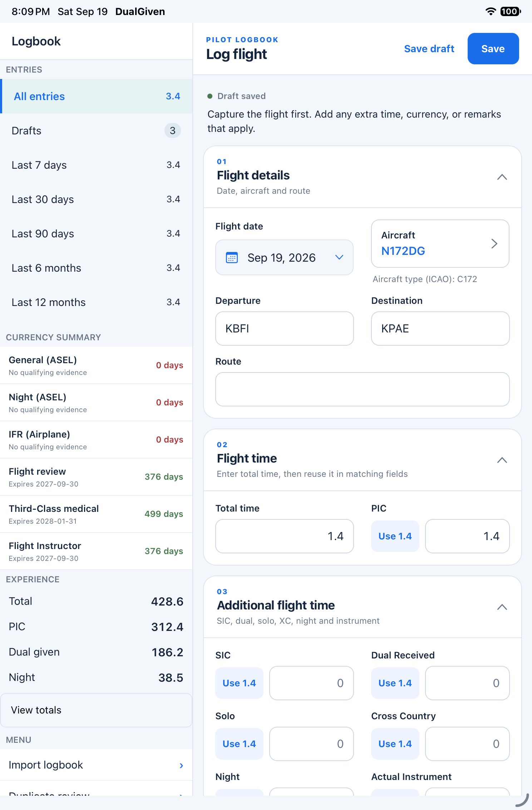
Task: Open Flight Instructor currency row
Action: (96, 551)
